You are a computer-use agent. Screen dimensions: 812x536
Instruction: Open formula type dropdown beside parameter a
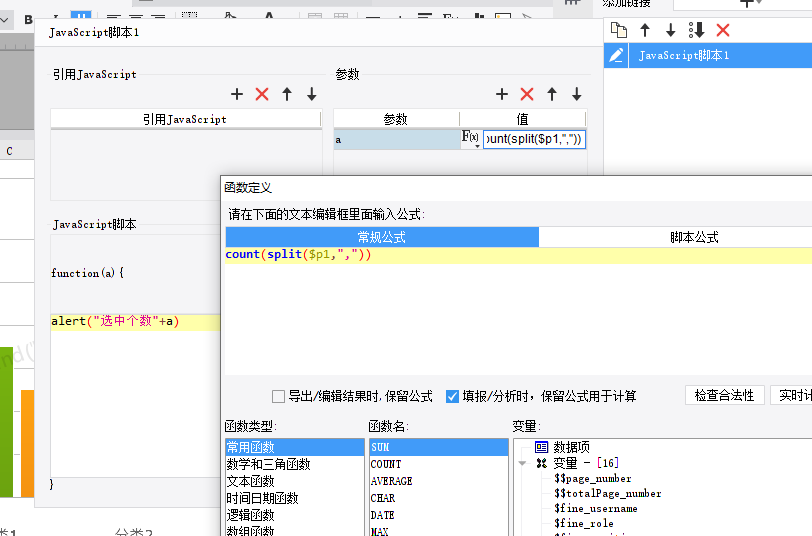coord(471,140)
